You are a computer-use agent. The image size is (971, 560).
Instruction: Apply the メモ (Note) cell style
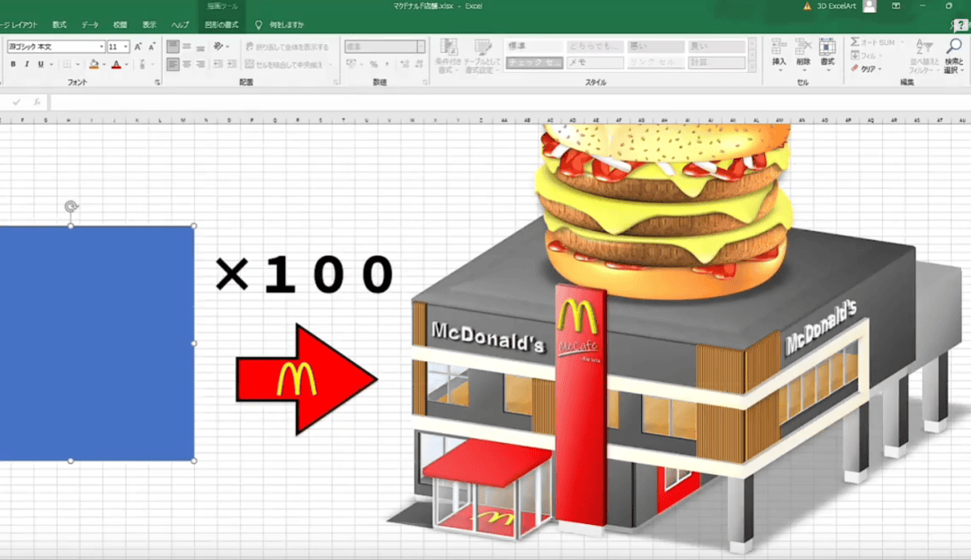[594, 63]
